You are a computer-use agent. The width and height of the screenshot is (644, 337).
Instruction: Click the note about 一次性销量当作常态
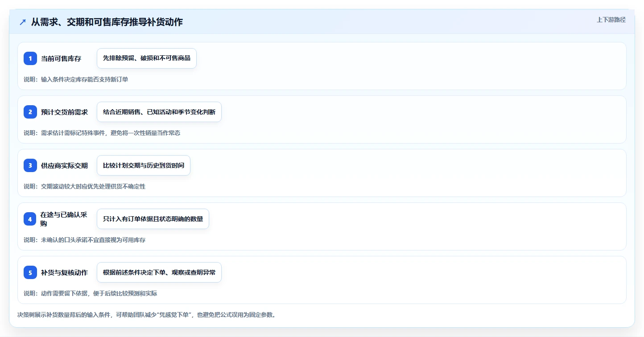[102, 133]
